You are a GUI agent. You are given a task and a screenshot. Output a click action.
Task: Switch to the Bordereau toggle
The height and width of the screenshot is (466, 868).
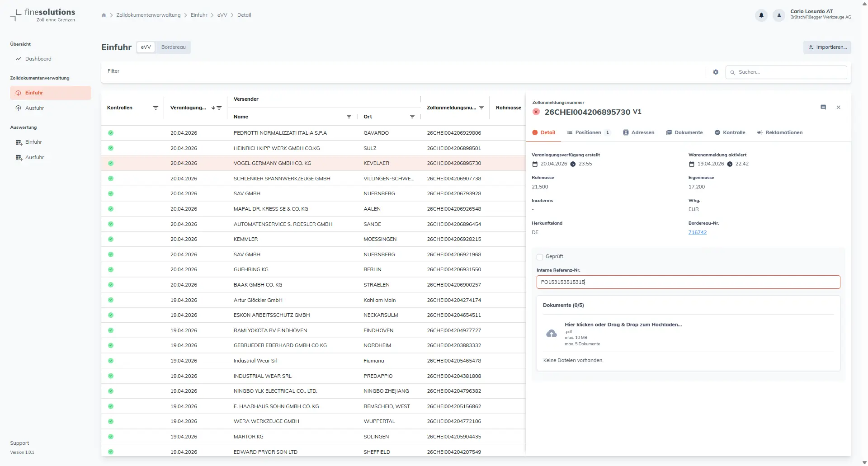tap(174, 47)
